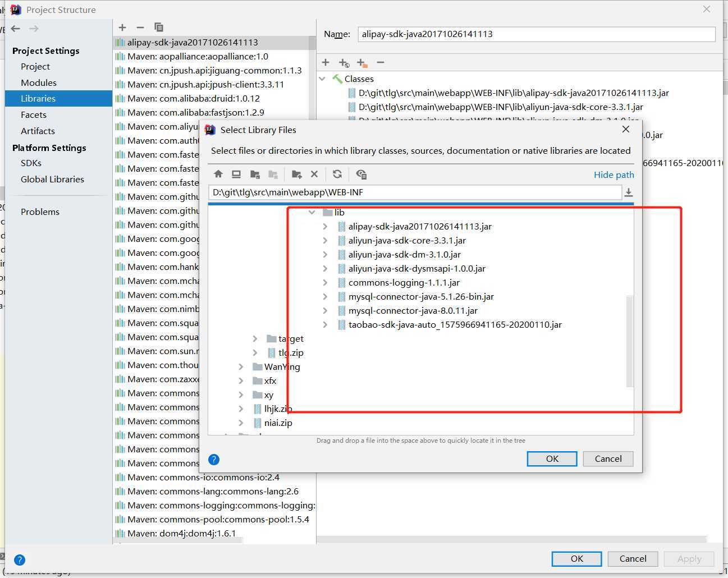
Task: Select Maven: com.alibaba:druid:1.0.12 library
Action: point(194,98)
